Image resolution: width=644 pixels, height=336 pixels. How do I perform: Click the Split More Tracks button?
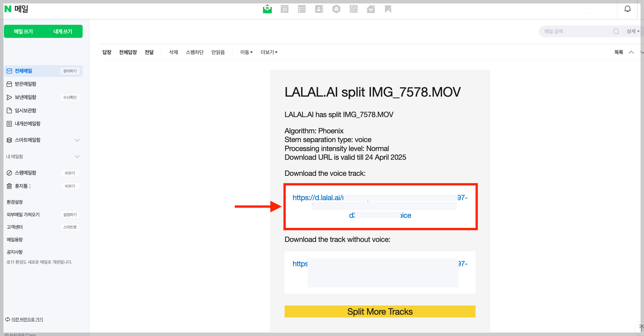[x=380, y=311]
